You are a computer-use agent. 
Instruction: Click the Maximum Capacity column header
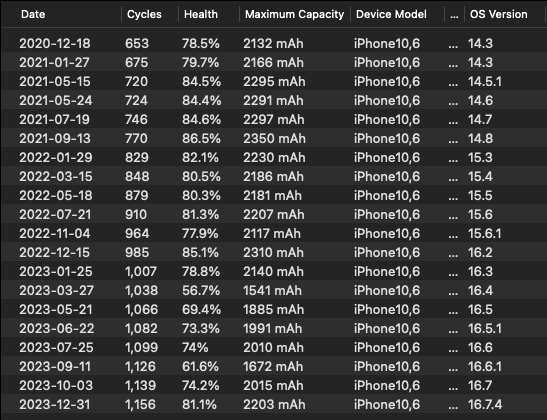294,14
